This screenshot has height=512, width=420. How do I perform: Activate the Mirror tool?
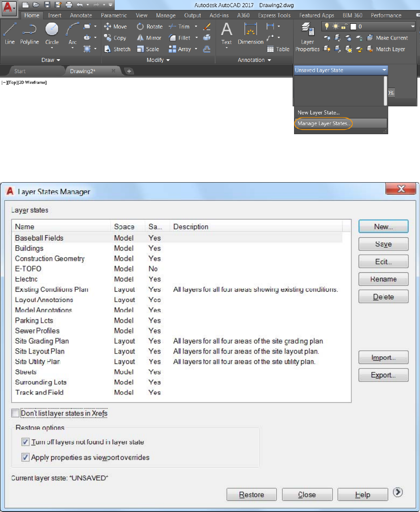click(x=149, y=38)
